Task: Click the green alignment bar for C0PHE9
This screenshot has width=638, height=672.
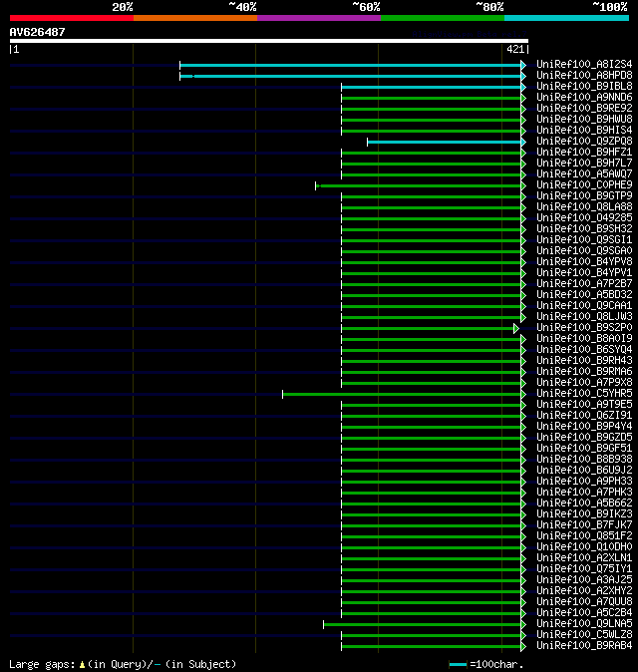Action: (x=419, y=186)
